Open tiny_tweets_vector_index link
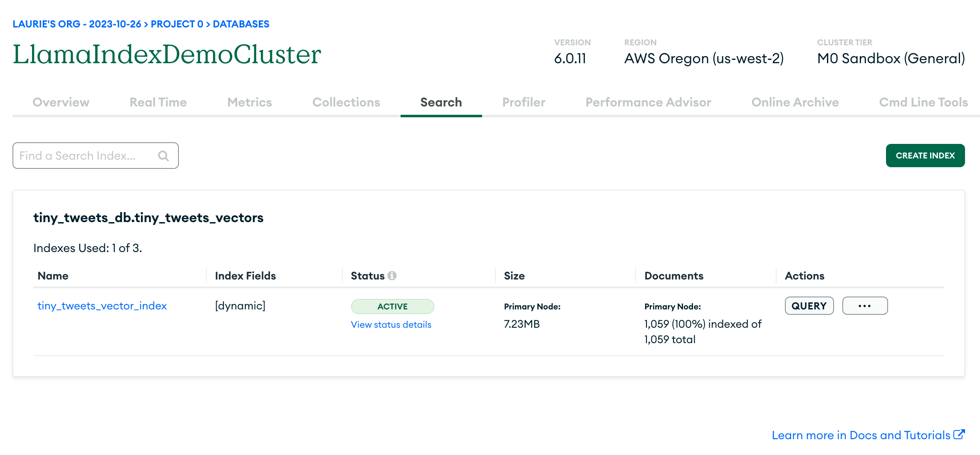 [x=102, y=306]
